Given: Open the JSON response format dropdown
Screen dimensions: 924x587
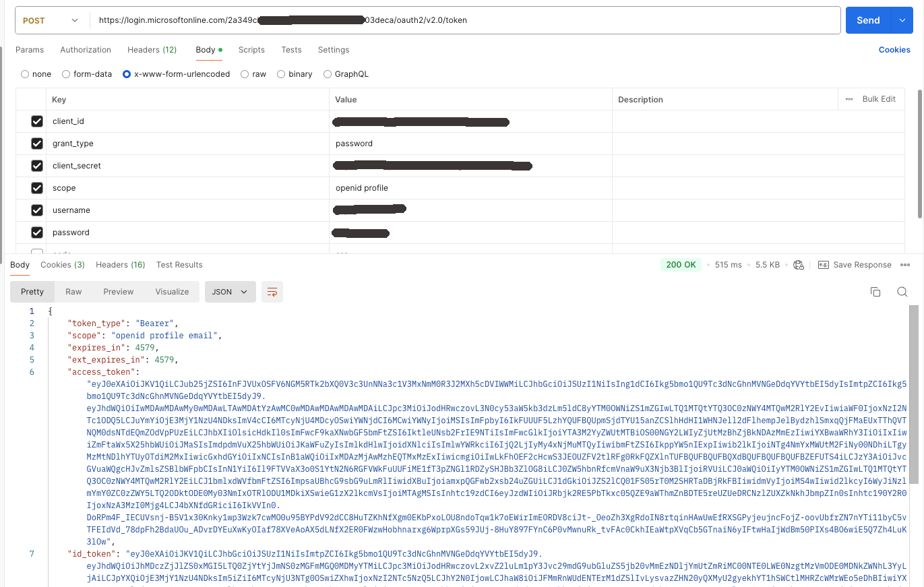Looking at the screenshot, I should 230,292.
